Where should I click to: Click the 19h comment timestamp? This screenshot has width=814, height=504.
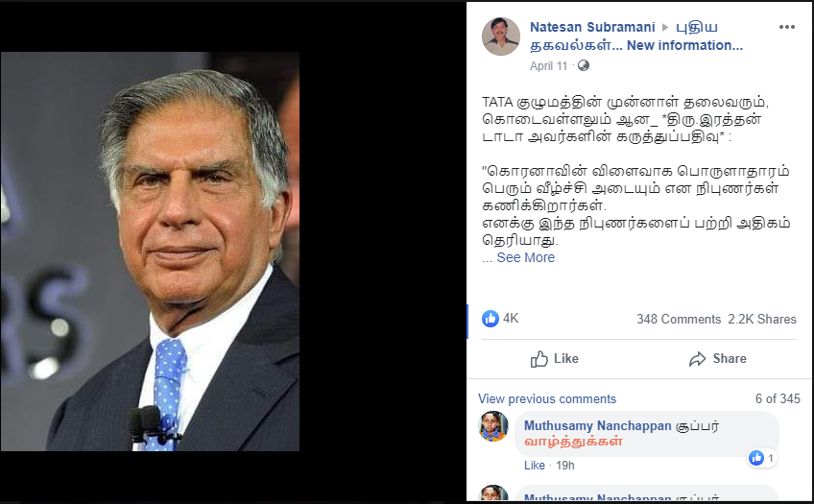point(564,465)
